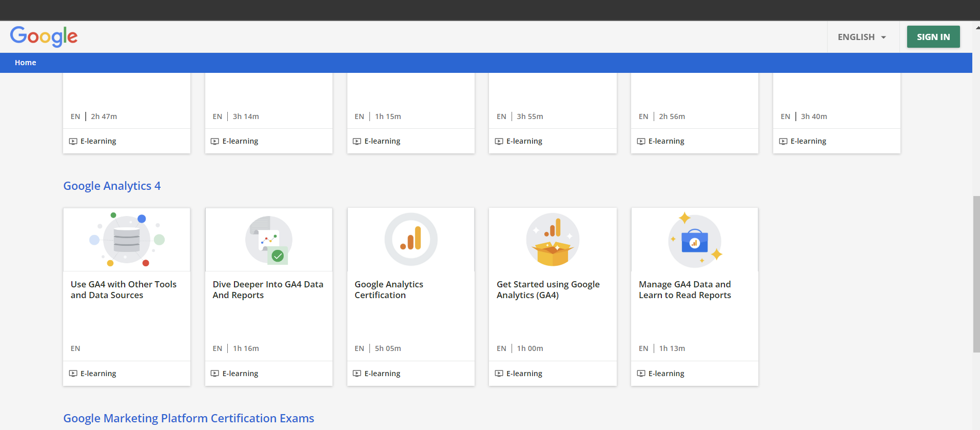Open Google Analytics Certification course title
This screenshot has width=980, height=430.
[x=389, y=289]
